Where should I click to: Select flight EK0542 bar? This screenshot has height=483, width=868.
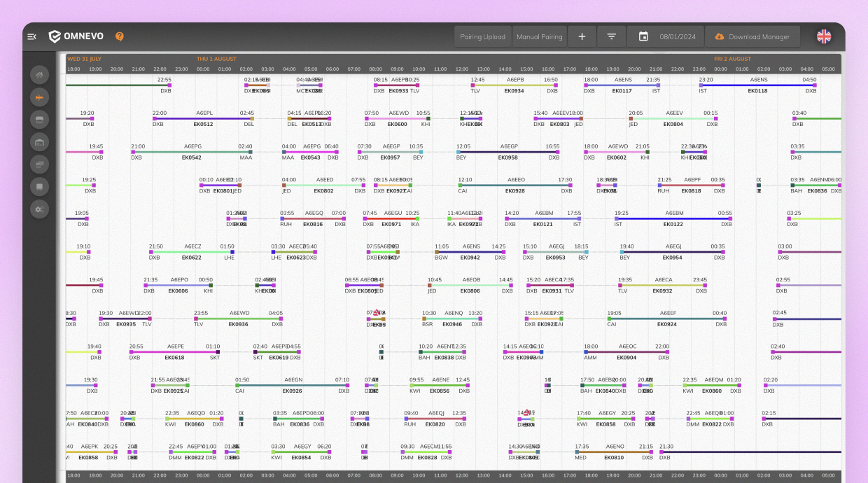191,152
